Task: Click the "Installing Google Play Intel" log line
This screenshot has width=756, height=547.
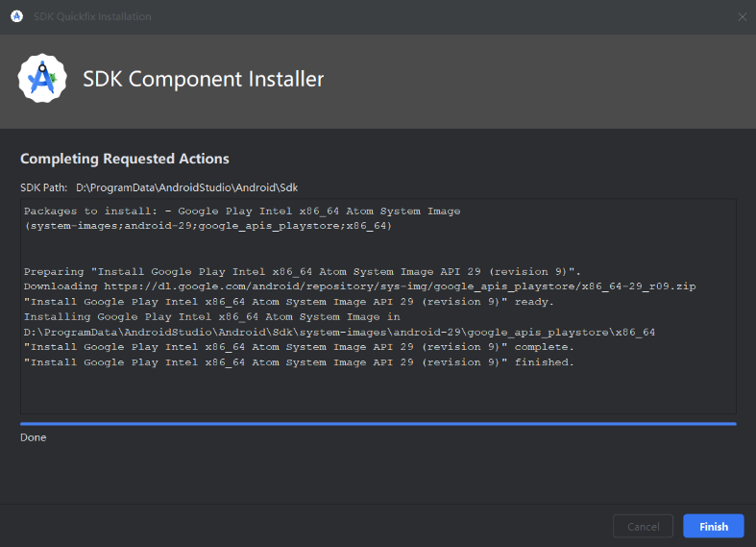Action: click(211, 316)
